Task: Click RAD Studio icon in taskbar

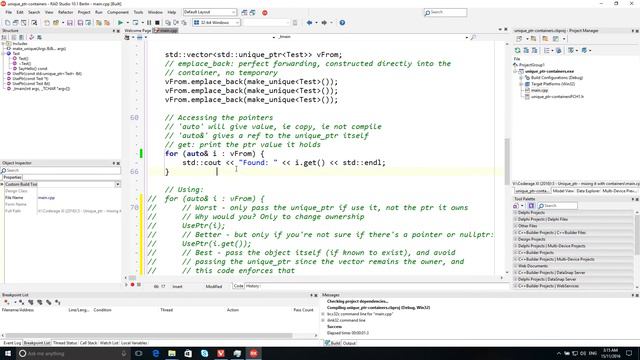Action: coord(253,353)
